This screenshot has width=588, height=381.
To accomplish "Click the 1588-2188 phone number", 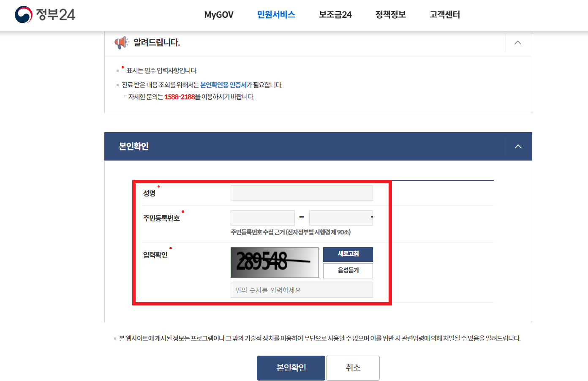I will point(180,97).
